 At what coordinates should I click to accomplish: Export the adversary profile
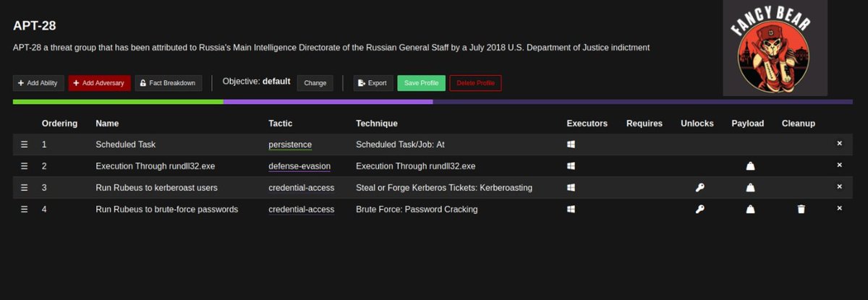click(x=373, y=83)
